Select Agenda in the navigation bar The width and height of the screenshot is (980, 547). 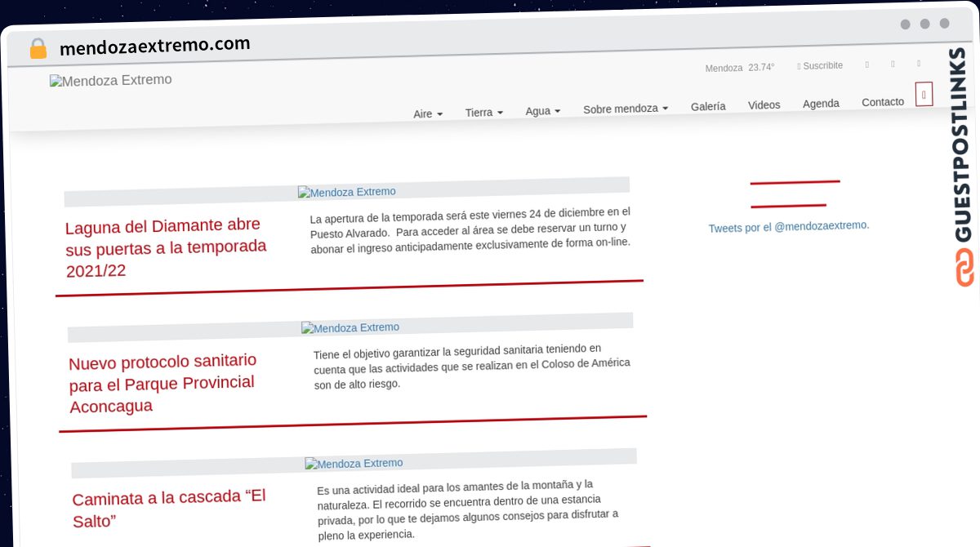821,104
